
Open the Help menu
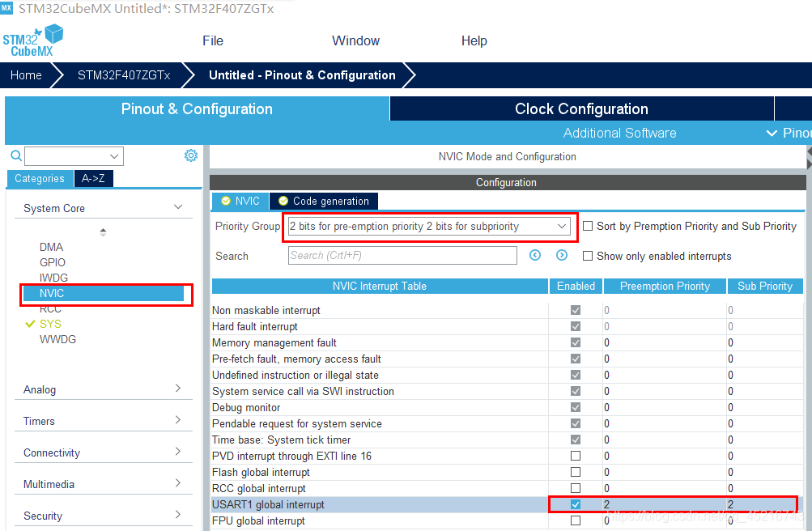pos(474,41)
